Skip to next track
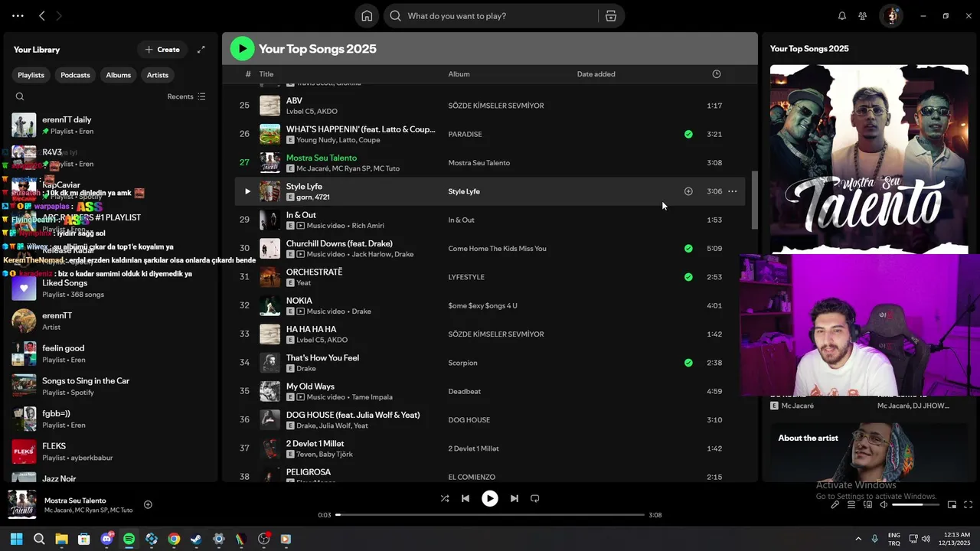The image size is (980, 551). (x=514, y=498)
